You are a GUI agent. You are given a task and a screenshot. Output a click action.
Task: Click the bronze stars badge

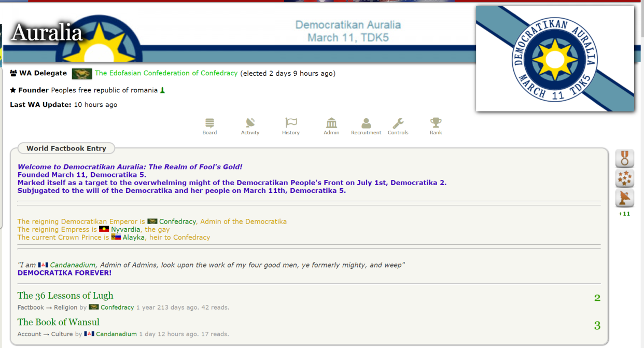[624, 178]
